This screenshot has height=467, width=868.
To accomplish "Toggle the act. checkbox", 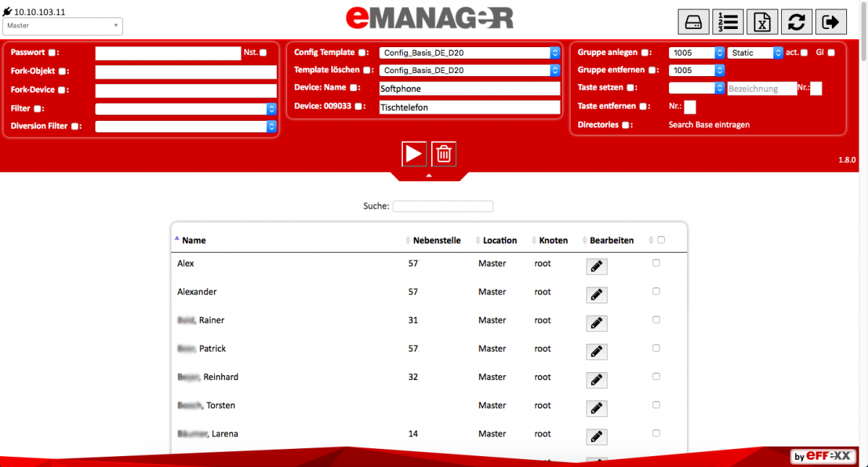I will click(x=804, y=53).
